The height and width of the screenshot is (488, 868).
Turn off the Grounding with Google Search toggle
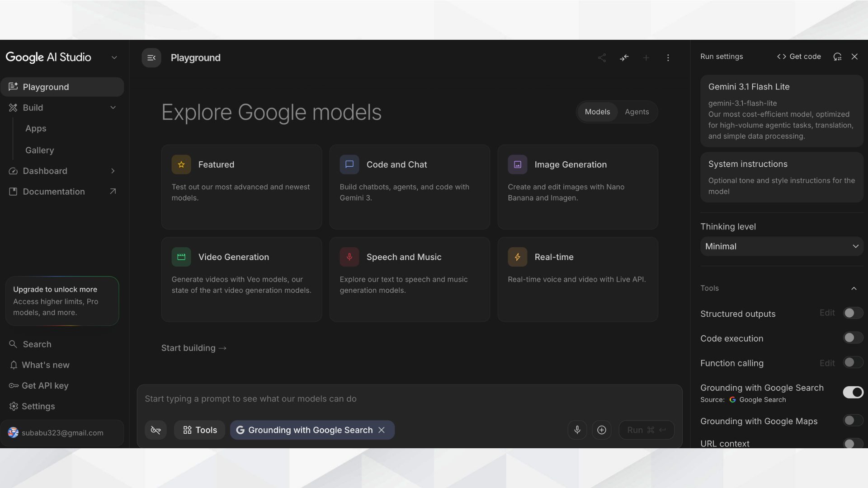pos(853,392)
